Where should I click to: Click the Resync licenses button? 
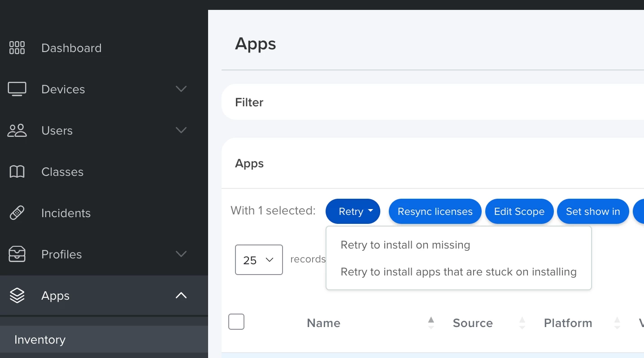pyautogui.click(x=435, y=211)
